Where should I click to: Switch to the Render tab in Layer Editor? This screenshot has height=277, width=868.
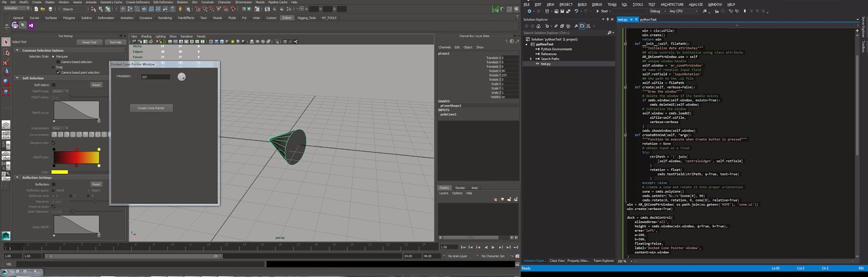(x=460, y=188)
